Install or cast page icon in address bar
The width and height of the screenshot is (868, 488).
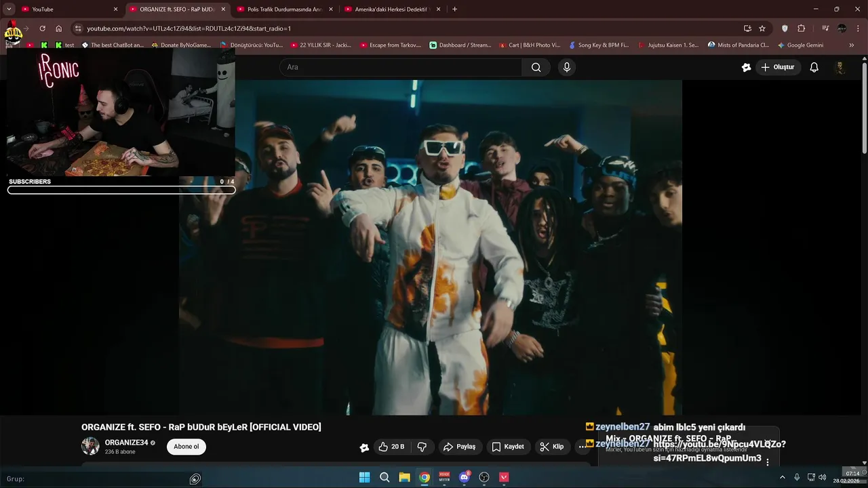[x=747, y=28]
